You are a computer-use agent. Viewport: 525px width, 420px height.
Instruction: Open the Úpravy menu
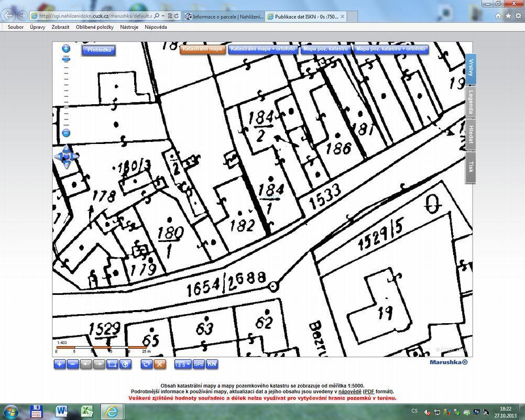tap(38, 27)
